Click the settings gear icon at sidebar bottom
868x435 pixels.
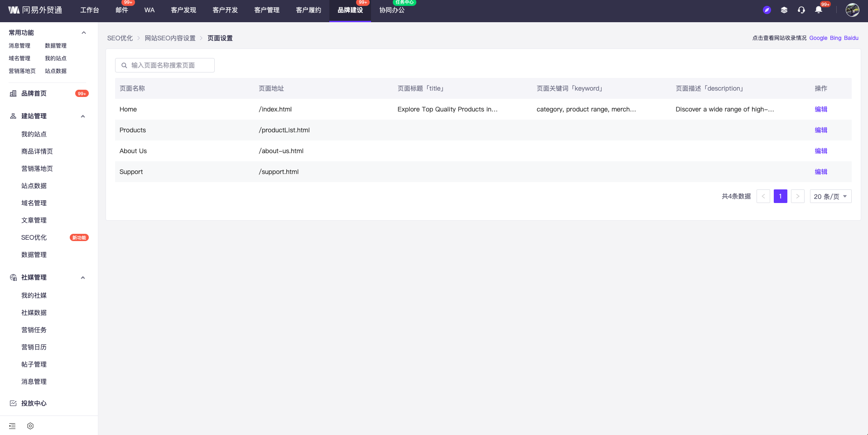coord(30,426)
